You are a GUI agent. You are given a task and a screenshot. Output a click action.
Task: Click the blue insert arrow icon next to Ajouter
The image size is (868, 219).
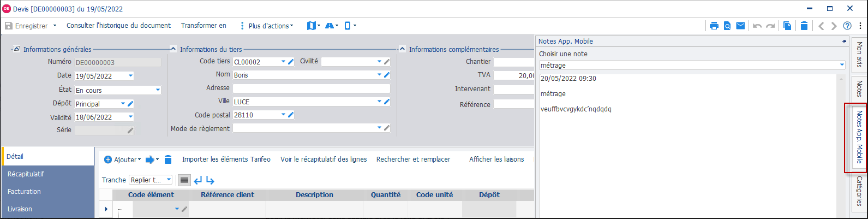click(150, 159)
